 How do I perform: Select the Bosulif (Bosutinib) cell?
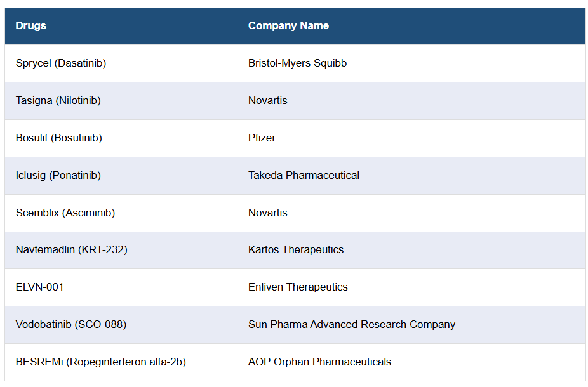[59, 138]
